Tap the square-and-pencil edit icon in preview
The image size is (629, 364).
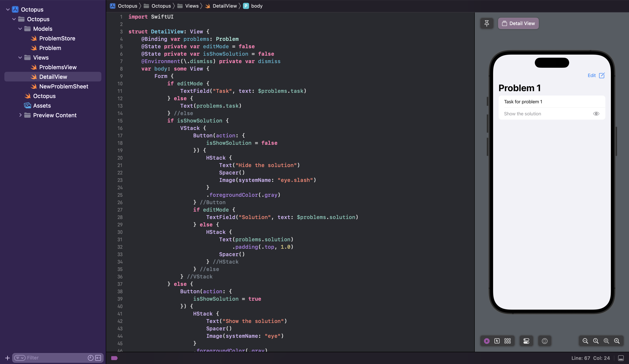602,75
